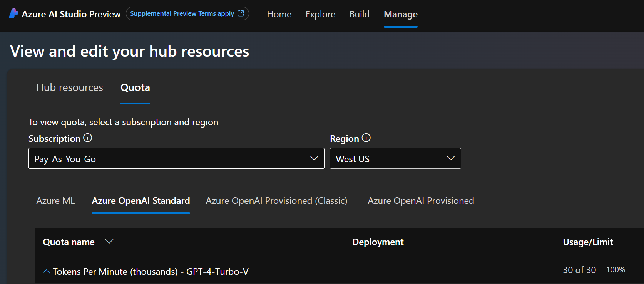Click the Deployment column header

[378, 242]
